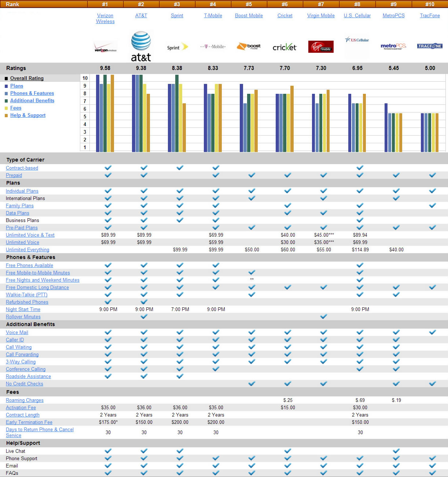
Task: Click the ** note under Boost Mobile
Action: coord(252,280)
